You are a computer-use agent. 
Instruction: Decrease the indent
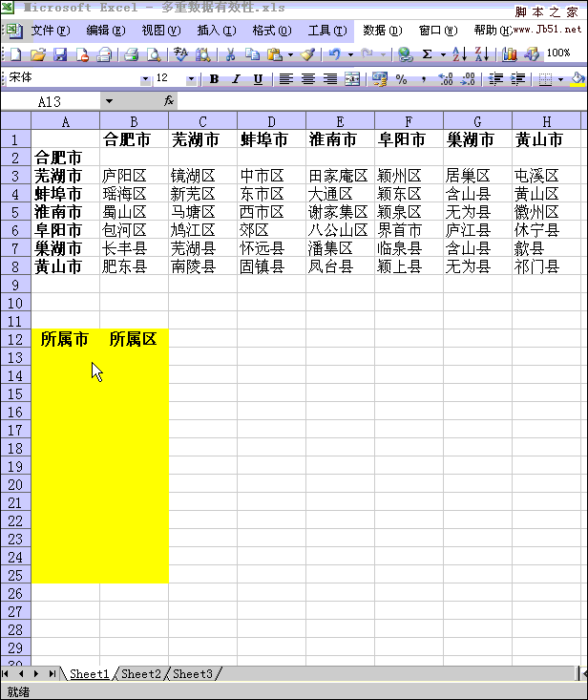pos(495,79)
